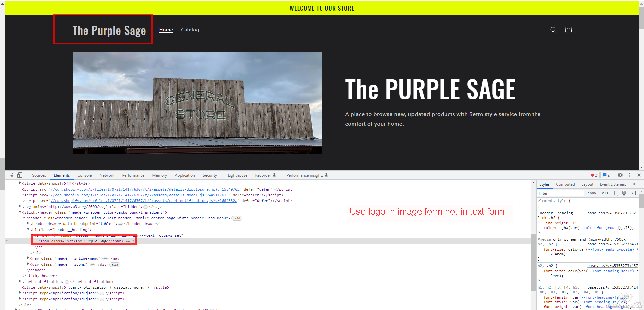Expand collapsed content ellipsis of nav node
Image resolution: width=644 pixels, height=310 pixels.
[106, 259]
